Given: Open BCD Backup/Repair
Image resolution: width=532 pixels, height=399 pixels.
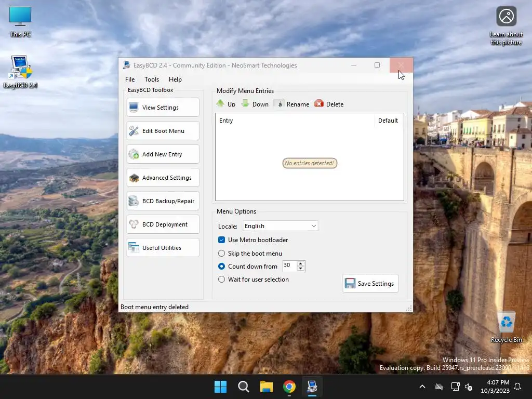Looking at the screenshot, I should [163, 201].
